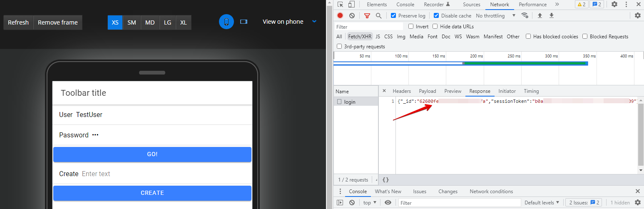The width and height of the screenshot is (644, 209).
Task: Switch to the Elements tab
Action: click(x=377, y=5)
